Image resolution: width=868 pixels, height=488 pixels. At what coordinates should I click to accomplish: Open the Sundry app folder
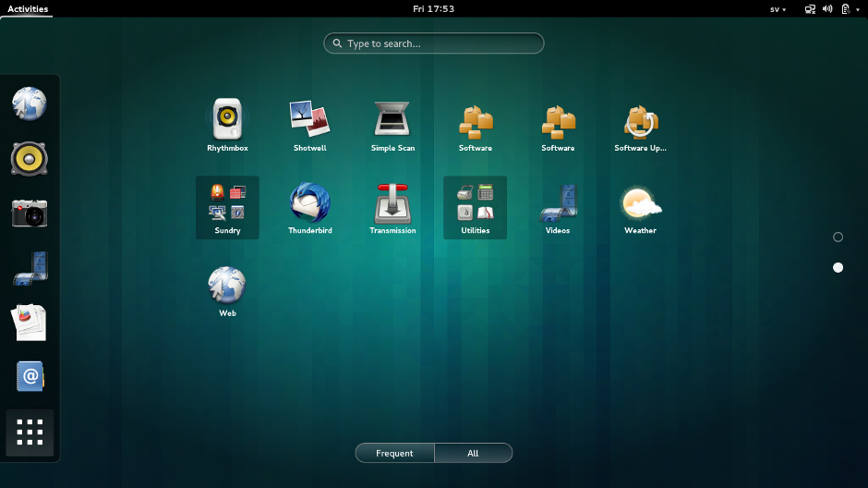227,208
